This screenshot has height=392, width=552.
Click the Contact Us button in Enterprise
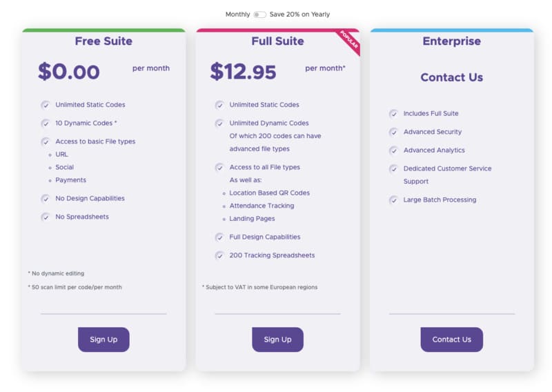(x=452, y=340)
